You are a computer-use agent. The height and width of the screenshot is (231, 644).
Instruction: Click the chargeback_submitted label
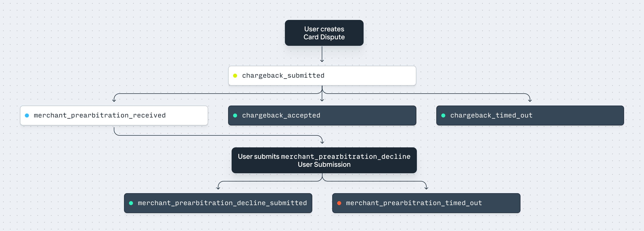click(283, 75)
